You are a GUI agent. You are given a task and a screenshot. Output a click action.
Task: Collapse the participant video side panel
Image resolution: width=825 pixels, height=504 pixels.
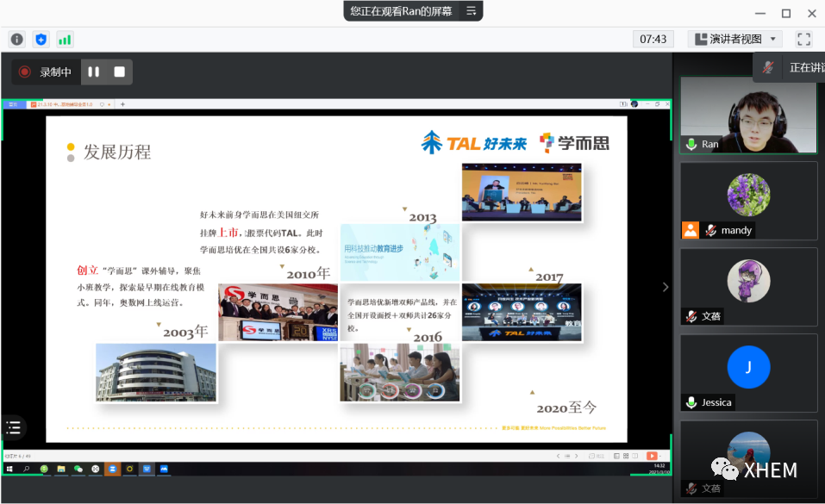665,287
